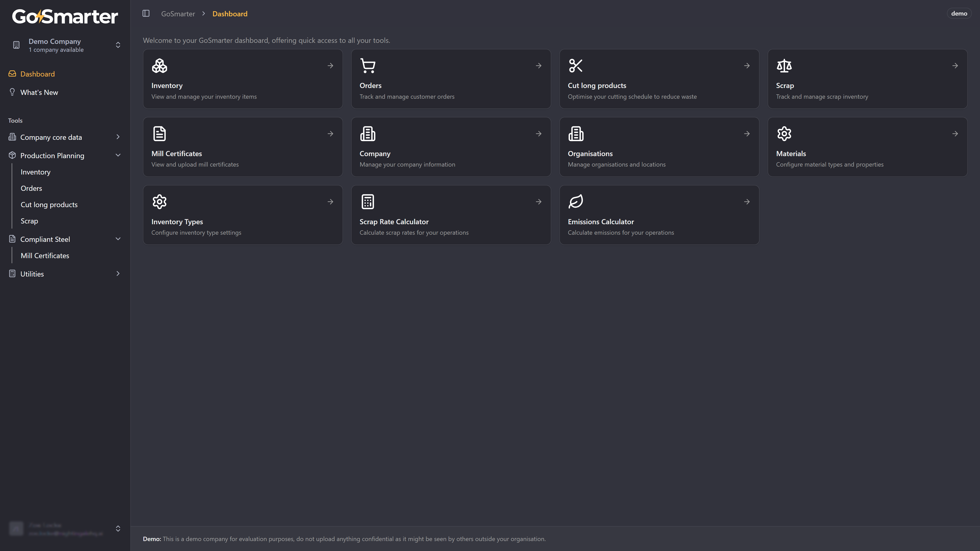The width and height of the screenshot is (980, 551).
Task: Click the Scrap Rate Calculator icon
Action: (x=367, y=202)
